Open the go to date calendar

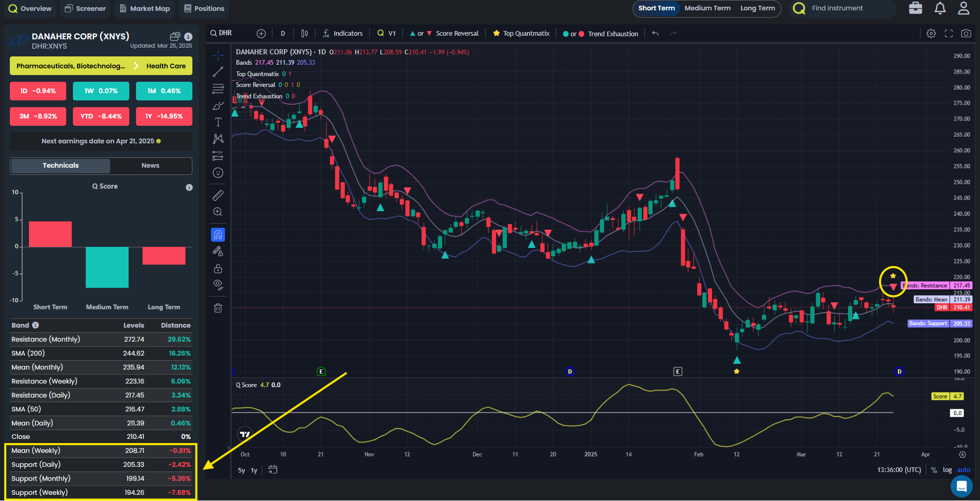point(273,470)
